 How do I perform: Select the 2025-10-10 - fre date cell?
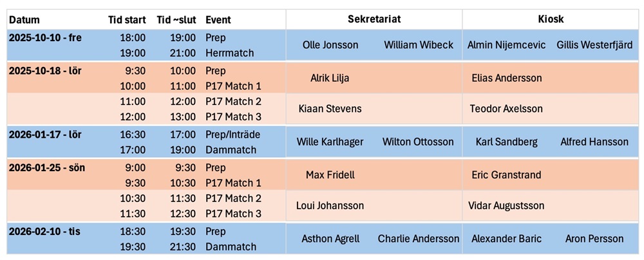tap(45, 38)
